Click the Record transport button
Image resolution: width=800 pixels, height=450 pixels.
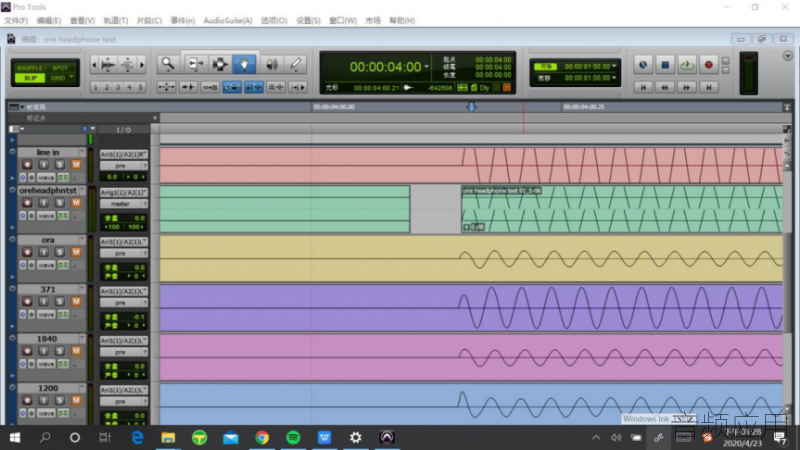tap(708, 65)
